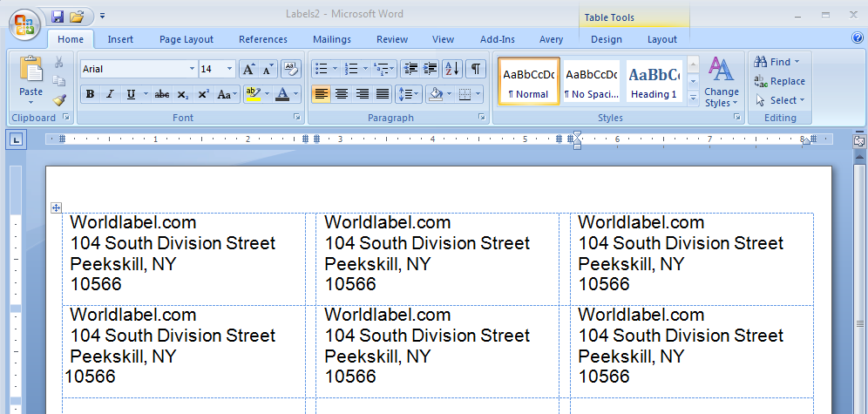
Task: Open the Table Tools Design tab
Action: 607,39
